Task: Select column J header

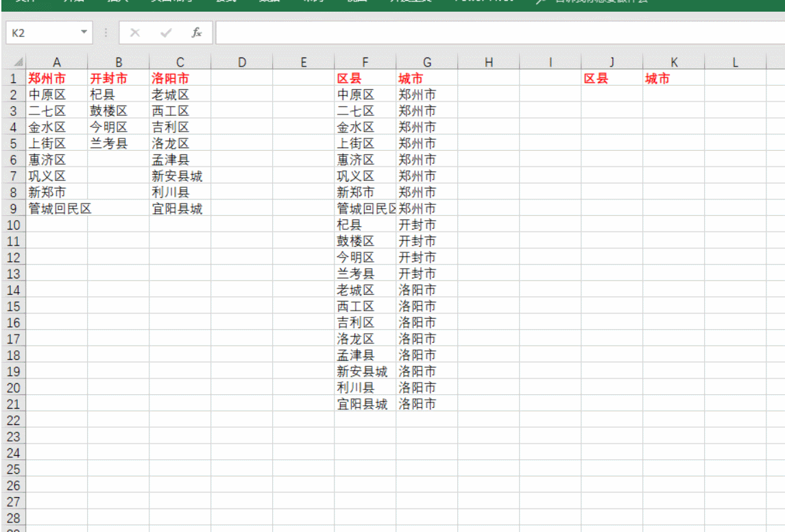Action: (x=612, y=62)
